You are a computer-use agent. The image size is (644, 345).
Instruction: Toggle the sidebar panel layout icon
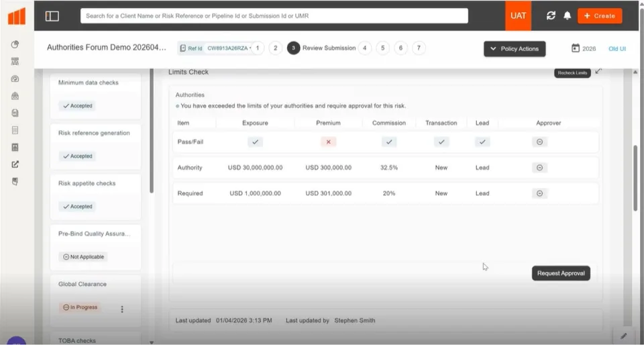click(x=52, y=16)
